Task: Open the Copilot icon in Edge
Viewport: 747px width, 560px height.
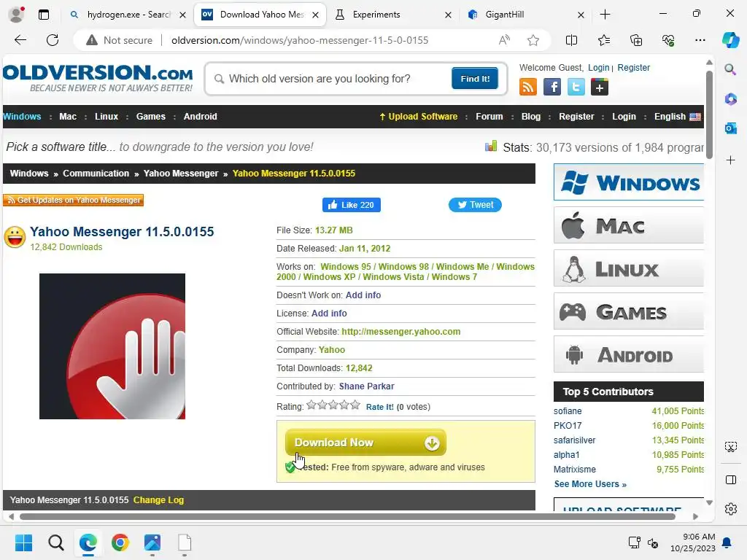Action: coord(730,40)
